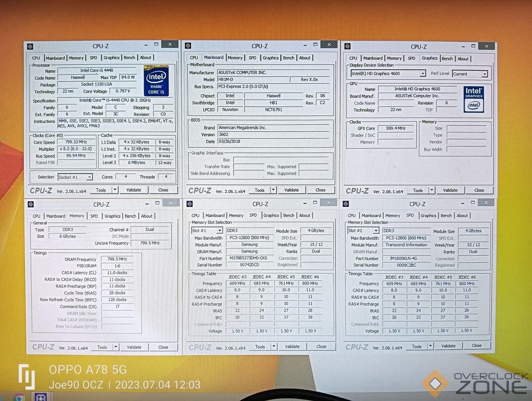Click Tools button in the Graphics window
This screenshot has height=401, width=532.
click(x=418, y=190)
